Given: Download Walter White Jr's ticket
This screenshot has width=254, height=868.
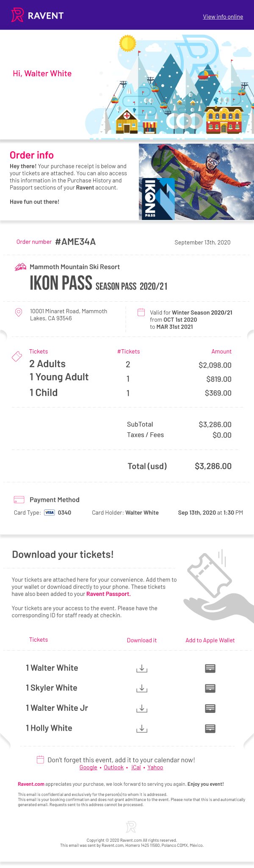Looking at the screenshot, I should pos(142,708).
